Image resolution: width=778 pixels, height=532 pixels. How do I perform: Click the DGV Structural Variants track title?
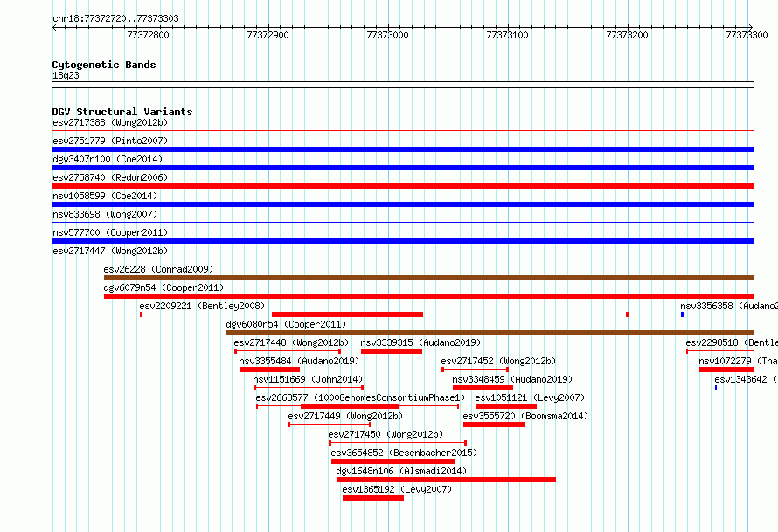(x=122, y=112)
